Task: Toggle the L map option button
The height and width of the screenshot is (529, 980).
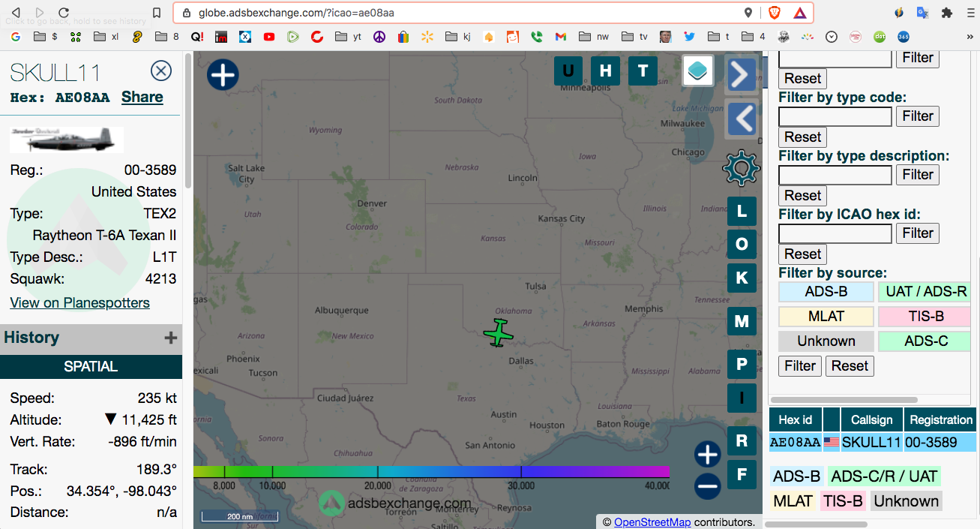Action: pos(742,212)
